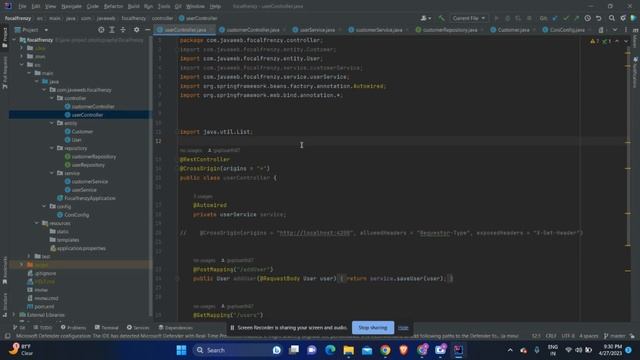Open the Navigate menu
The width and height of the screenshot is (640, 360).
(71, 7)
